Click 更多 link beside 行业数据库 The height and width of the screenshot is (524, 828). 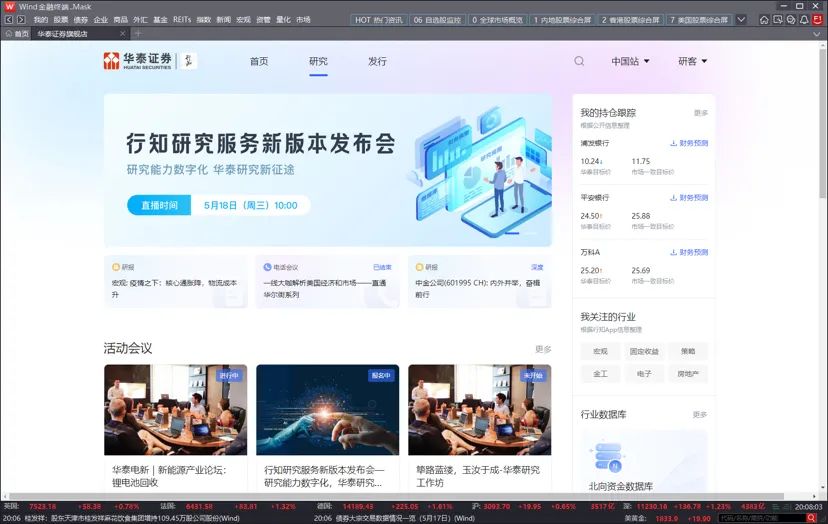tap(700, 415)
